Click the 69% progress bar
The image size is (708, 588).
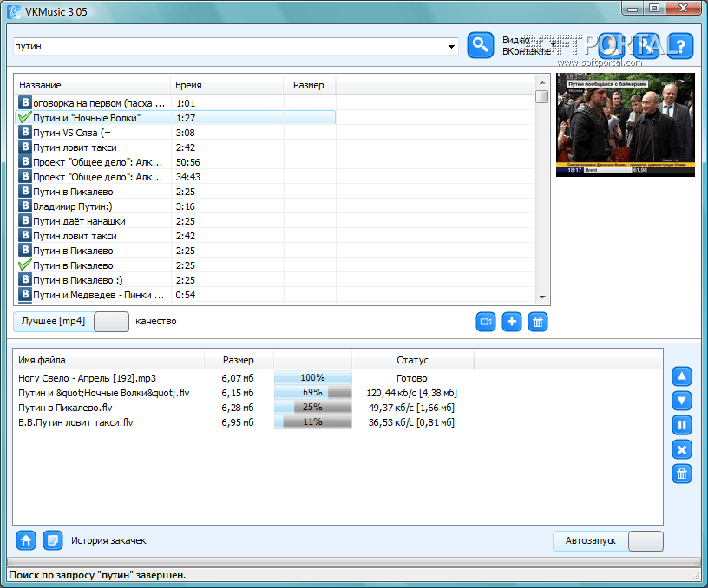coord(313,393)
